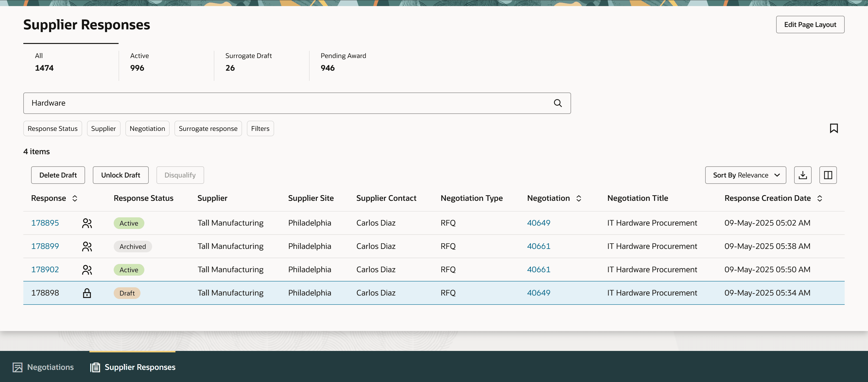
Task: Click the lock icon on draft 178898
Action: 87,293
